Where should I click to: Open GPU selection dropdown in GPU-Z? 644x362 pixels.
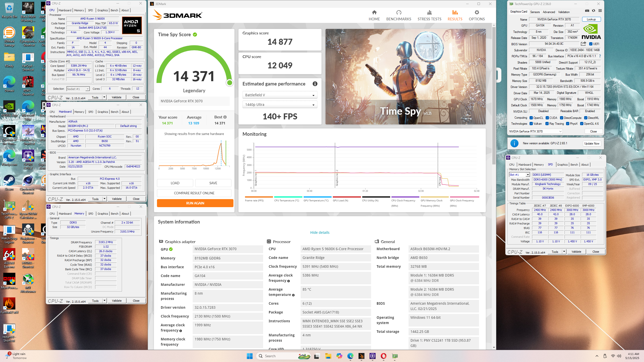click(535, 131)
